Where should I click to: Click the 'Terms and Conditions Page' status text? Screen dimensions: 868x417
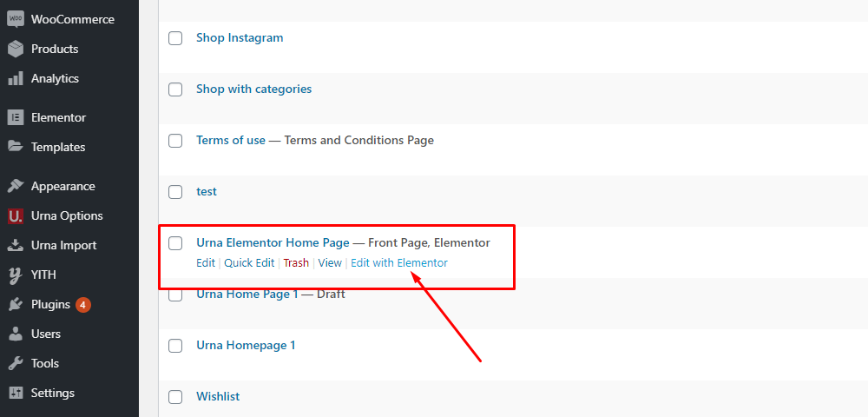pos(359,140)
